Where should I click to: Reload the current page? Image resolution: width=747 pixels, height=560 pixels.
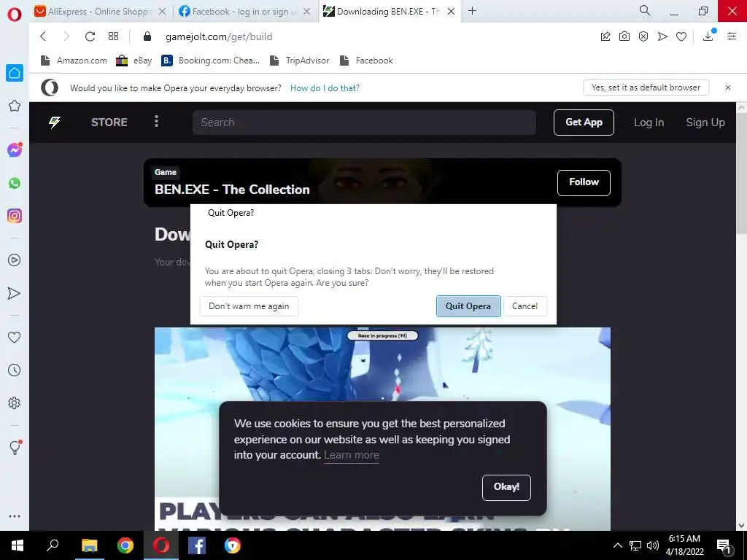point(90,36)
